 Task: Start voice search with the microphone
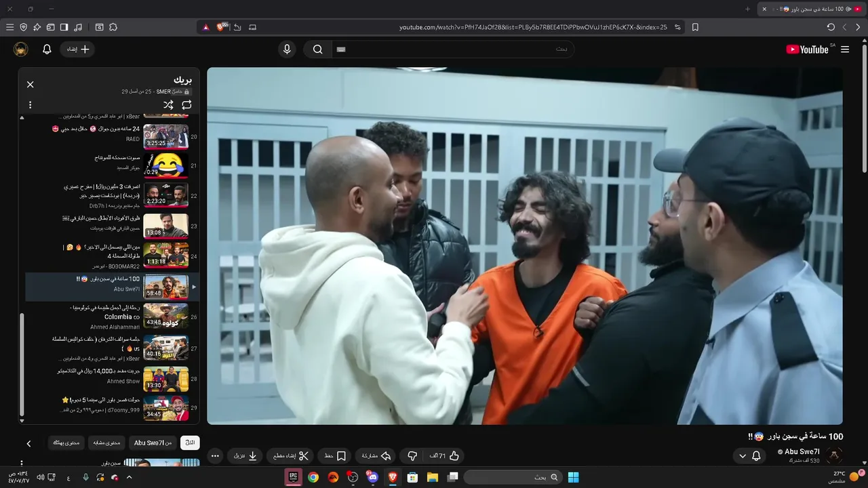click(x=287, y=49)
